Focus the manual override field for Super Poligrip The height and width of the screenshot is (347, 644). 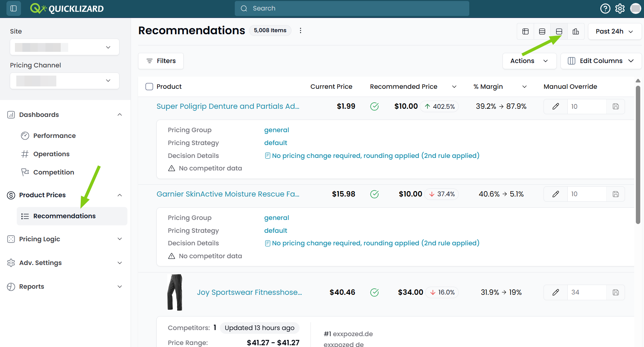pos(587,106)
